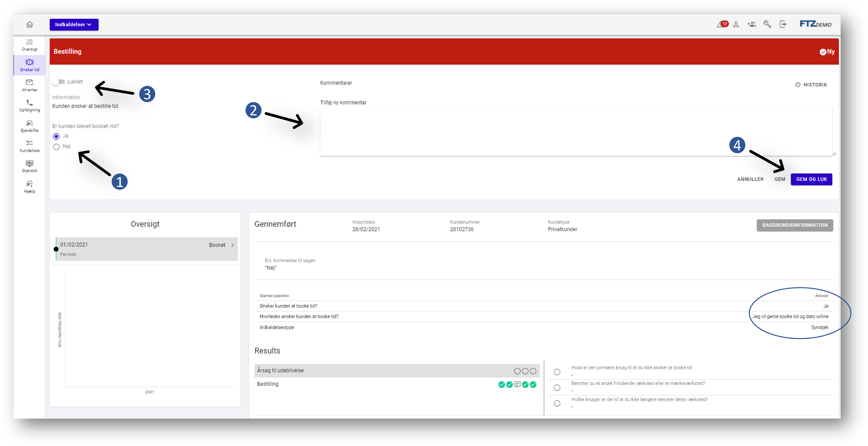This screenshot has height=446, width=868.
Task: Click the Bestilling red header title
Action: click(x=67, y=51)
